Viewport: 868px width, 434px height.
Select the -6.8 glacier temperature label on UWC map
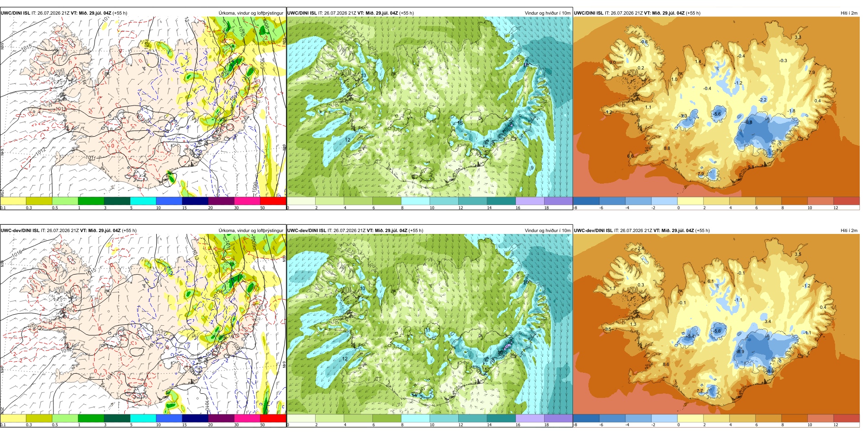point(748,122)
